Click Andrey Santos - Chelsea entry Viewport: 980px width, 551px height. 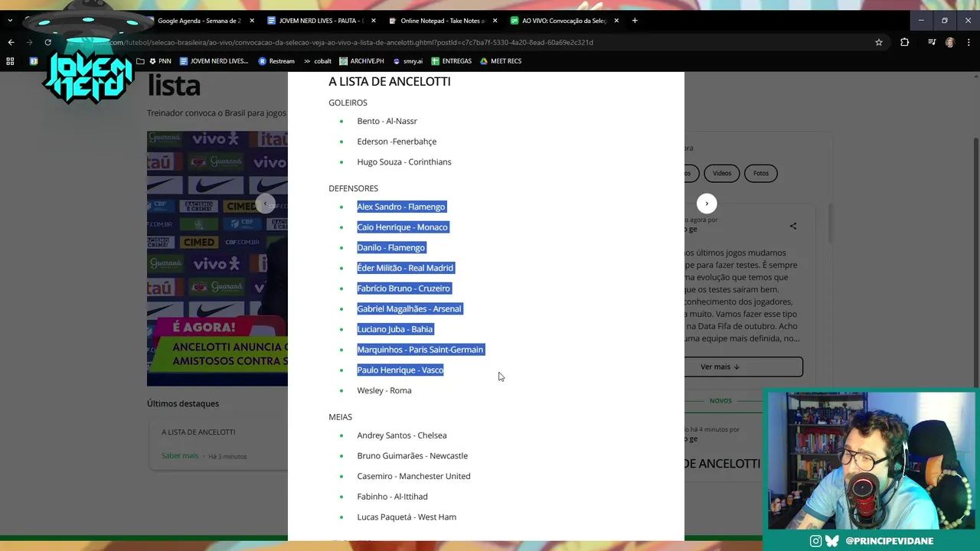tap(402, 435)
